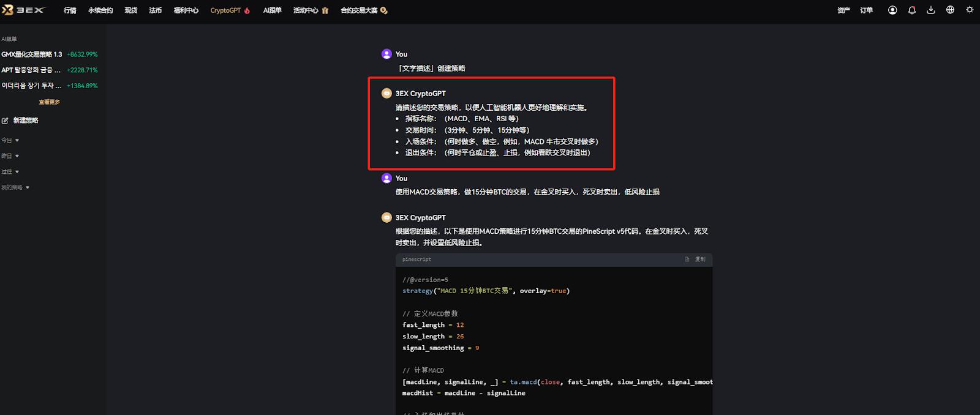Click the 3EX CryptoGPT avatar above 根据您的描述
The height and width of the screenshot is (415, 980).
coord(386,217)
